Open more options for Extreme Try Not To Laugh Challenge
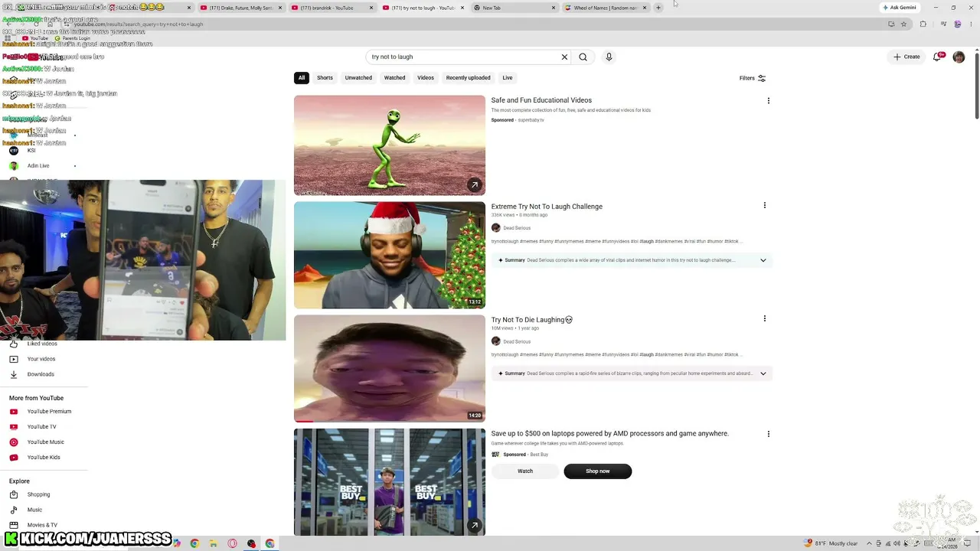980x551 pixels. point(764,205)
